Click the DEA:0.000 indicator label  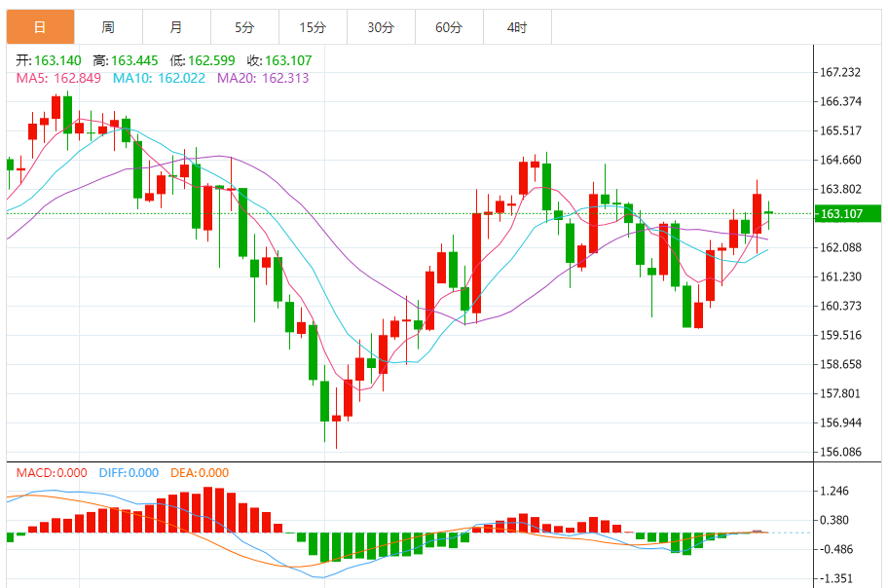pyautogui.click(x=200, y=473)
